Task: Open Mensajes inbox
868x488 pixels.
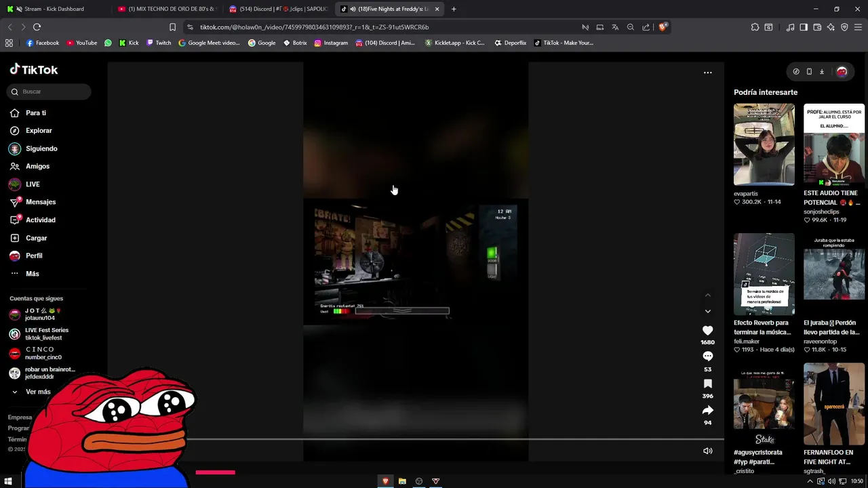Action: pyautogui.click(x=41, y=202)
